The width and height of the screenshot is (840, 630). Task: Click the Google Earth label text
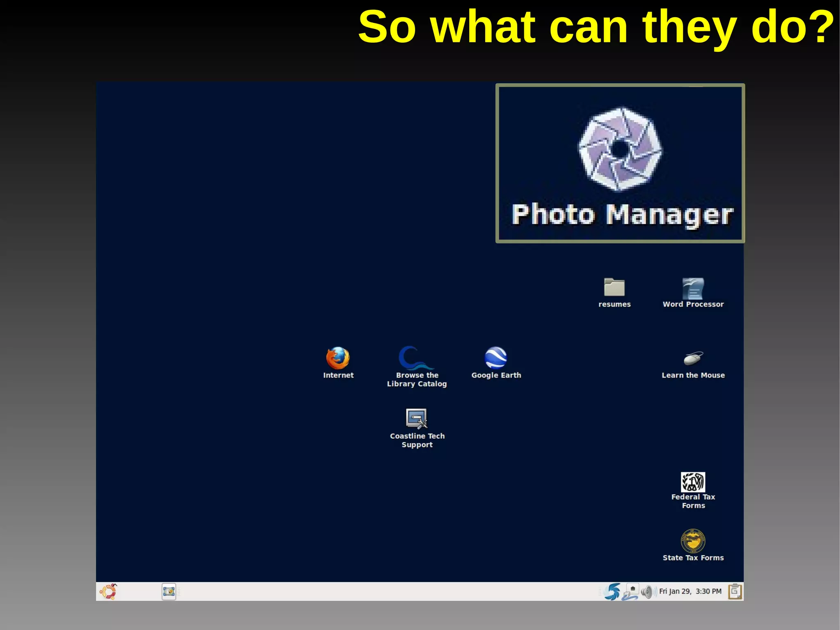496,375
